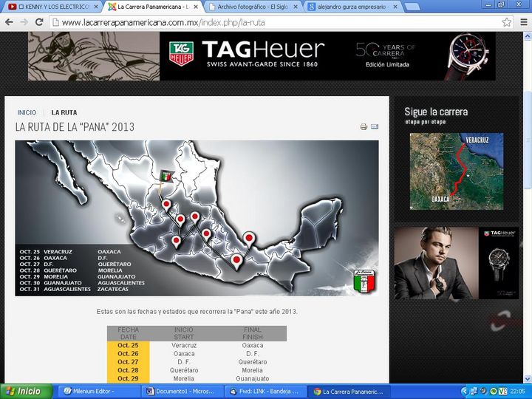532x399 pixels.
Task: Click the TAG Heuer banner advertisement
Action: point(262,56)
